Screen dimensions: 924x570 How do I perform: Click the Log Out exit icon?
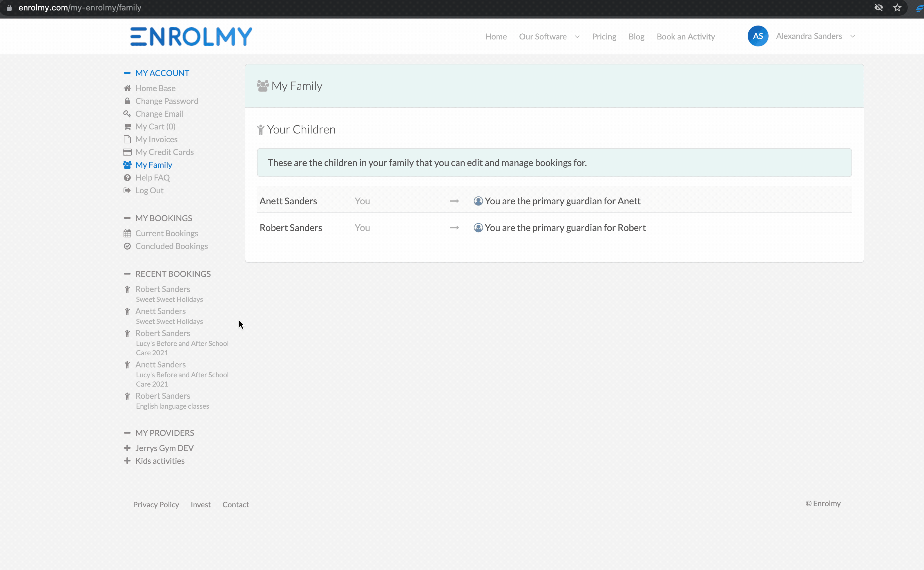click(x=127, y=190)
